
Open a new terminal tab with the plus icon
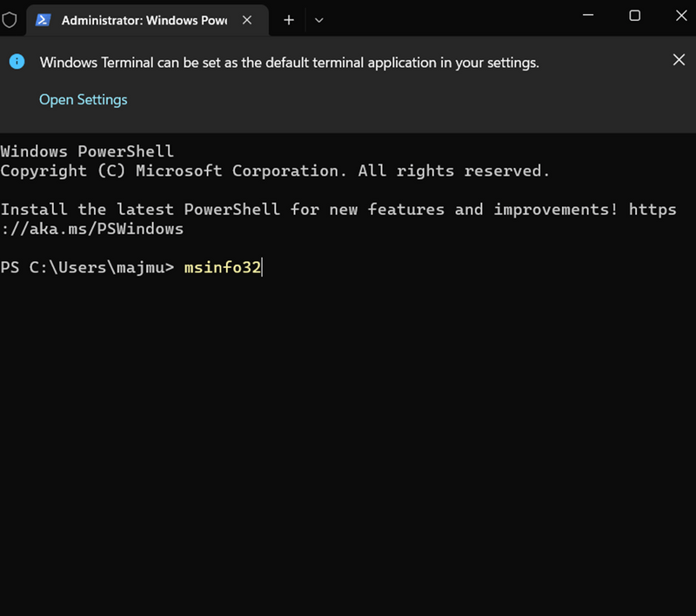coord(288,20)
